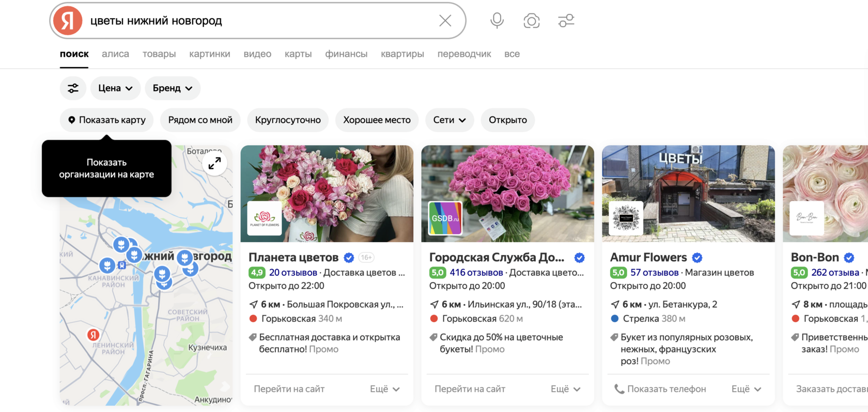Toggle the Открыто filter
The image size is (868, 412).
pyautogui.click(x=508, y=120)
